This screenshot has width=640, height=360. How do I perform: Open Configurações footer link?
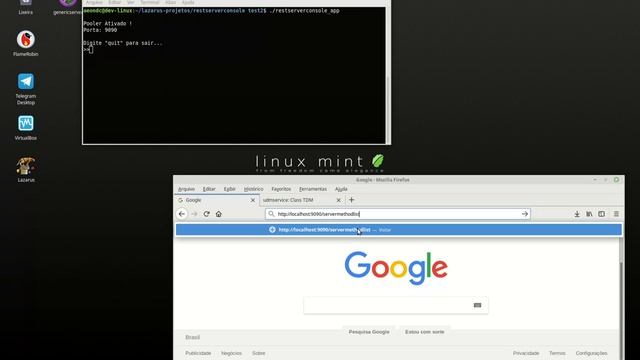pyautogui.click(x=591, y=353)
